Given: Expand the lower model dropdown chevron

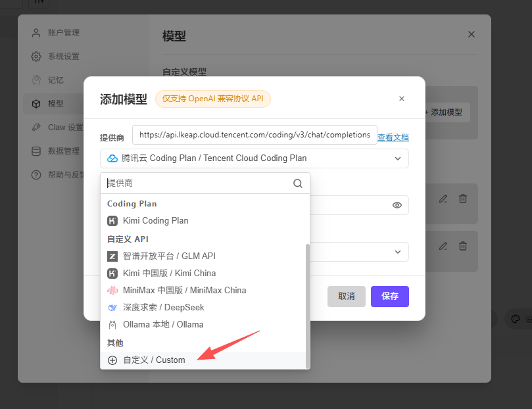Looking at the screenshot, I should click(398, 252).
